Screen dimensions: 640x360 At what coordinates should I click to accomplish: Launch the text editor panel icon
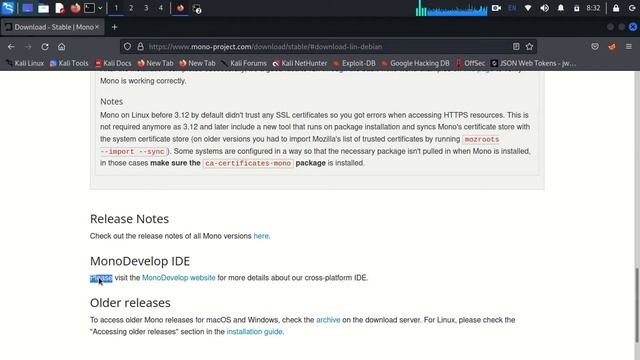point(60,8)
